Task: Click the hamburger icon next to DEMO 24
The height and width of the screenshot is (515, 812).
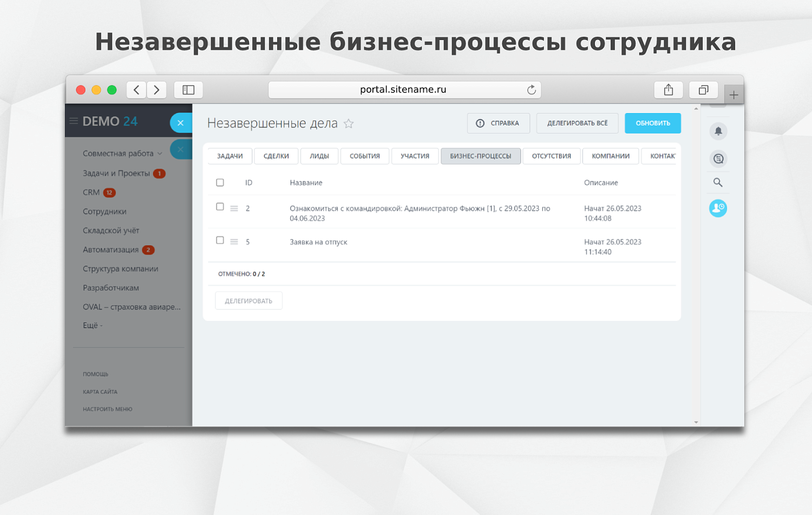Action: [74, 121]
